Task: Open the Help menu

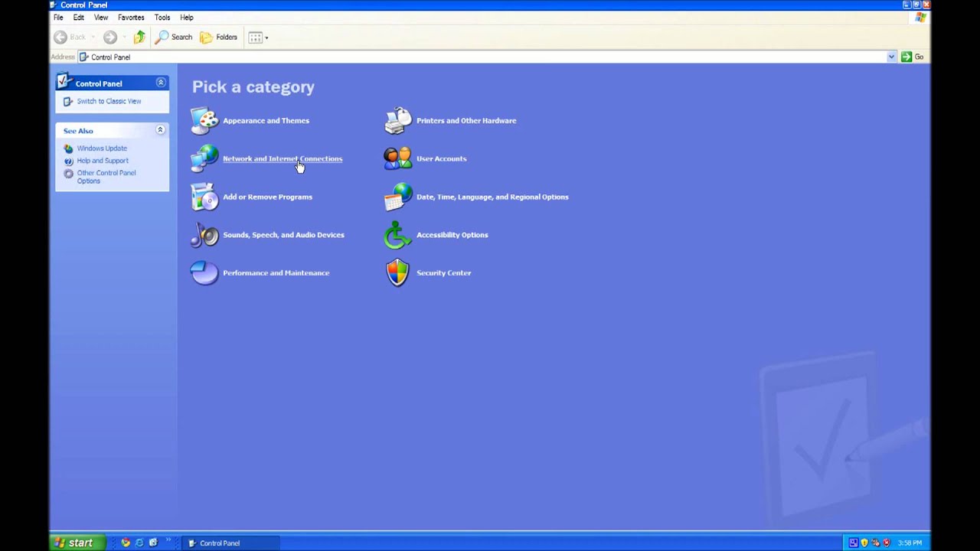Action: (187, 17)
